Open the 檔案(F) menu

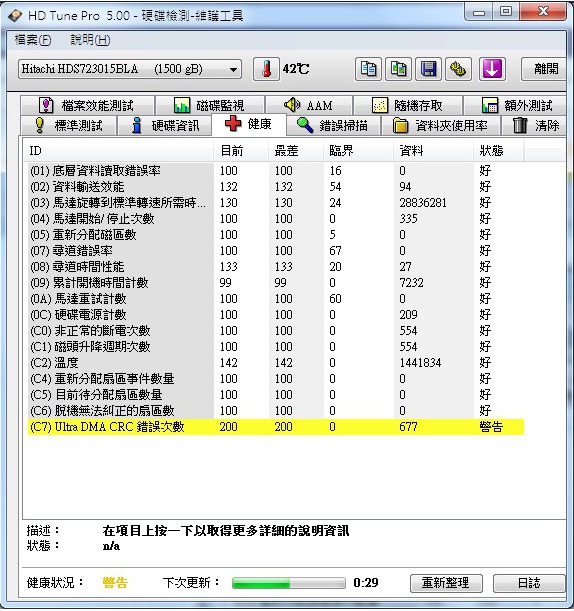(33, 40)
